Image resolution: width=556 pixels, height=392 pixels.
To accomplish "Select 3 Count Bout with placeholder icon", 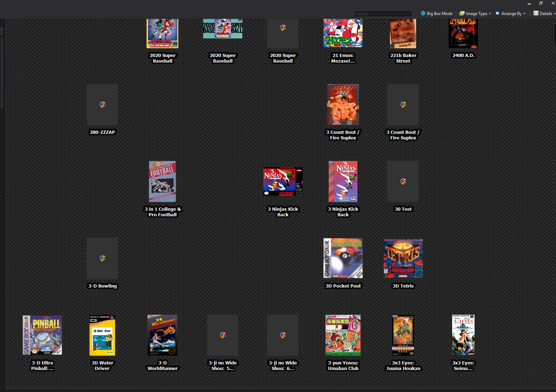I will click(403, 104).
